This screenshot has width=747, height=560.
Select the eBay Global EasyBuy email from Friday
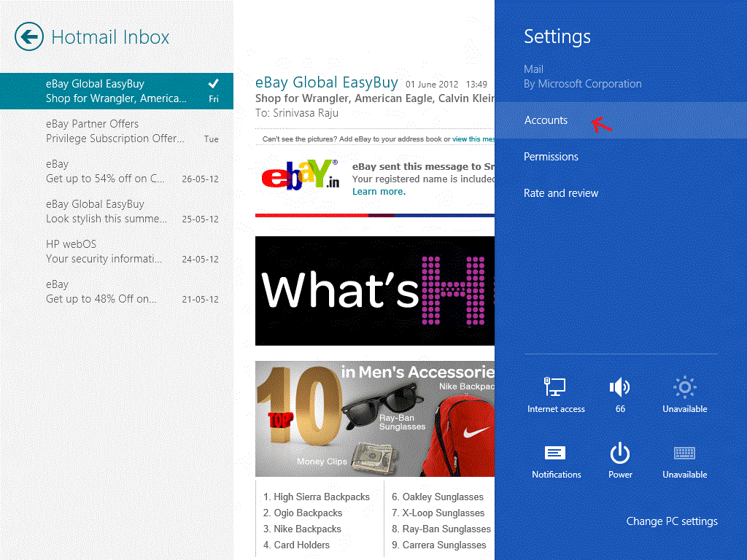coord(117,91)
